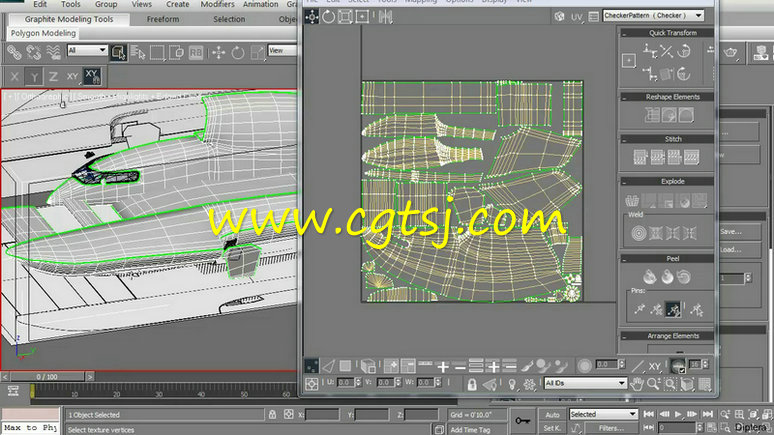Select the Zoom tool in UV editor
Viewport: 774px width, 435px height.
pyautogui.click(x=654, y=384)
